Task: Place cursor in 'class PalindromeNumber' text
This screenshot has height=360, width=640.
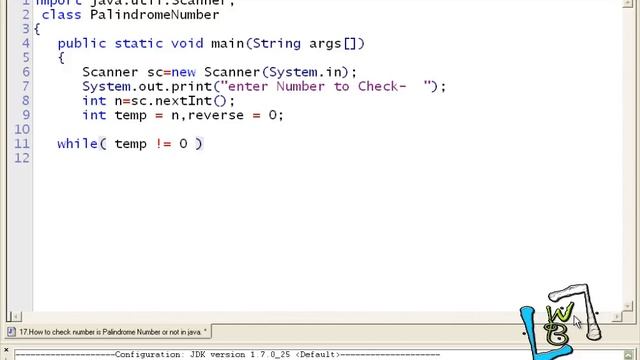Action: point(130,15)
